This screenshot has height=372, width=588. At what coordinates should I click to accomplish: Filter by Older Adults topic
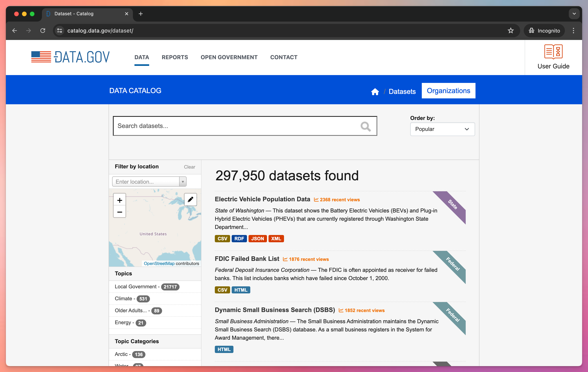[138, 310]
